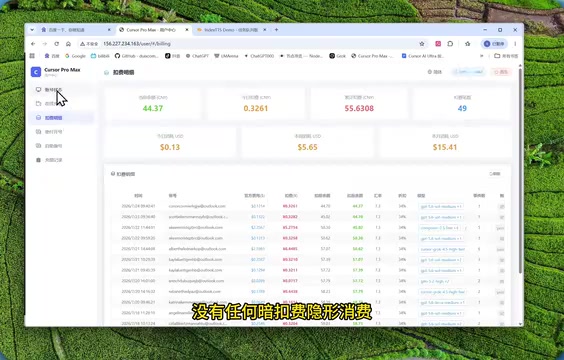The image size is (564, 360).
Task: Open the tab search chevron beside the first tab
Action: [x=32, y=30]
